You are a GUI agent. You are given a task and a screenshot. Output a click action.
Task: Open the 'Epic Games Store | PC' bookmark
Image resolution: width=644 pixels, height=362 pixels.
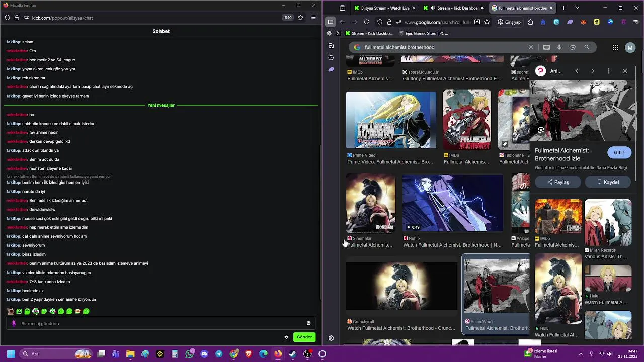pos(423,34)
